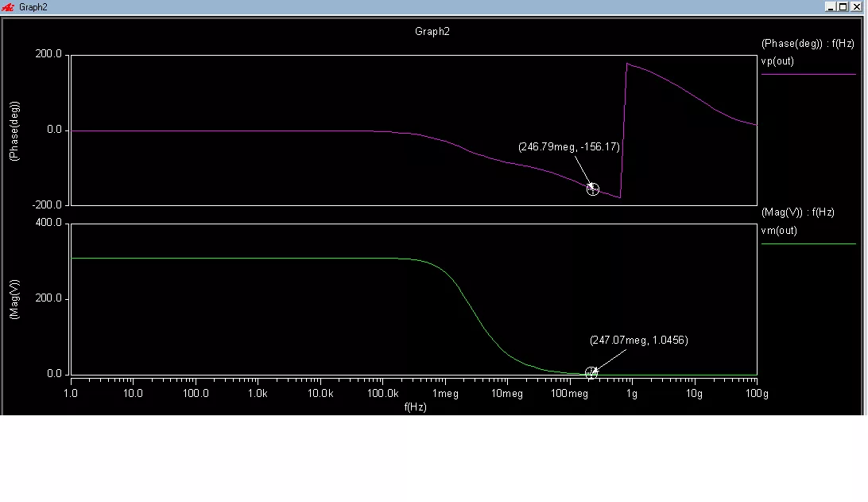
Task: Click the 1meg tick on the frequency axis
Action: coord(445,394)
